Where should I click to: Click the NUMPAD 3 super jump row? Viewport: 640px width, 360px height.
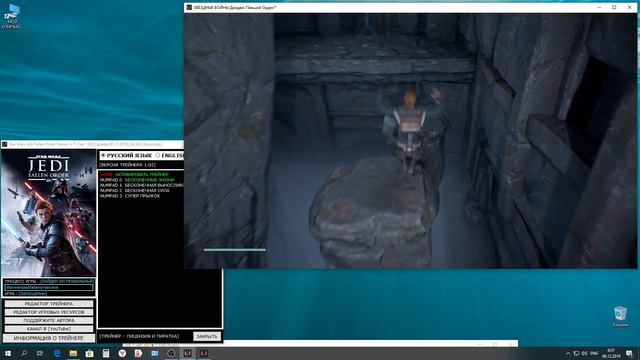point(130,196)
